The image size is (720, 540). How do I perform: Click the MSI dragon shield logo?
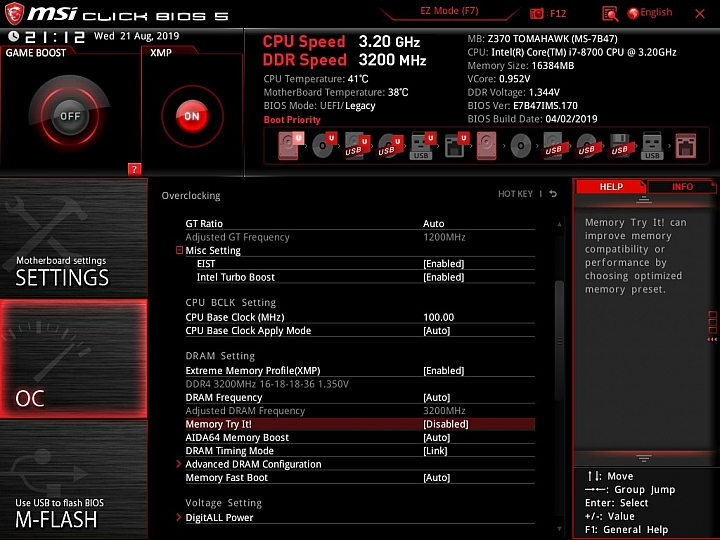pyautogui.click(x=14, y=13)
